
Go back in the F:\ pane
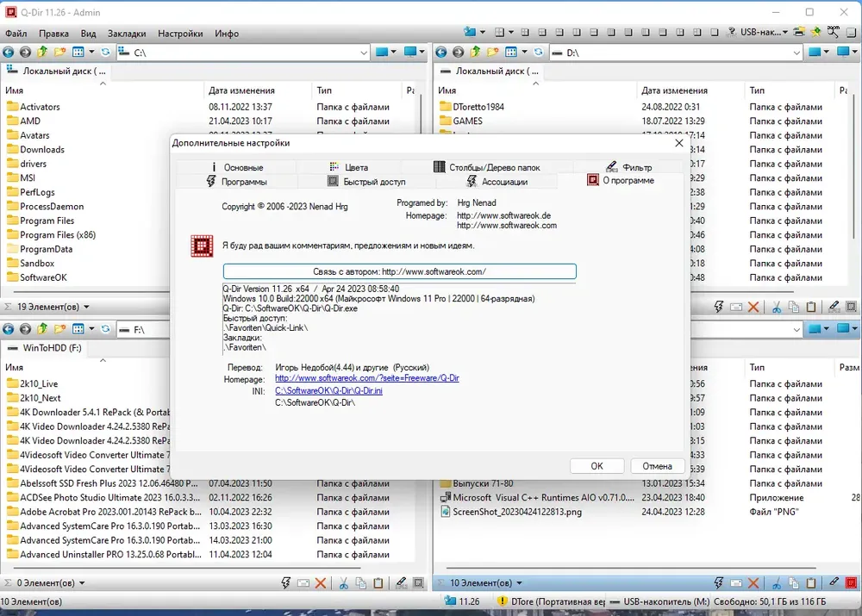(x=9, y=329)
